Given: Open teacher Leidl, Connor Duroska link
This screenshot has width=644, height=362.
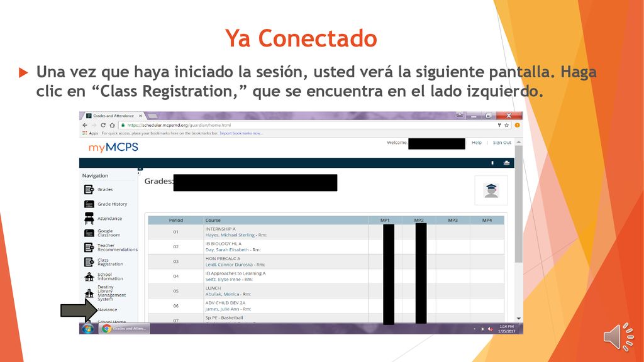Looking at the screenshot, I should (229, 265).
